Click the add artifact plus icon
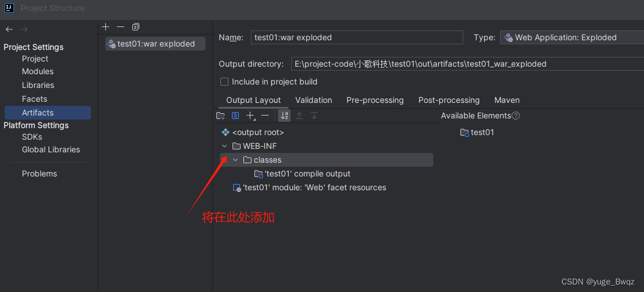Viewport: 644px width, 292px height. (x=105, y=27)
